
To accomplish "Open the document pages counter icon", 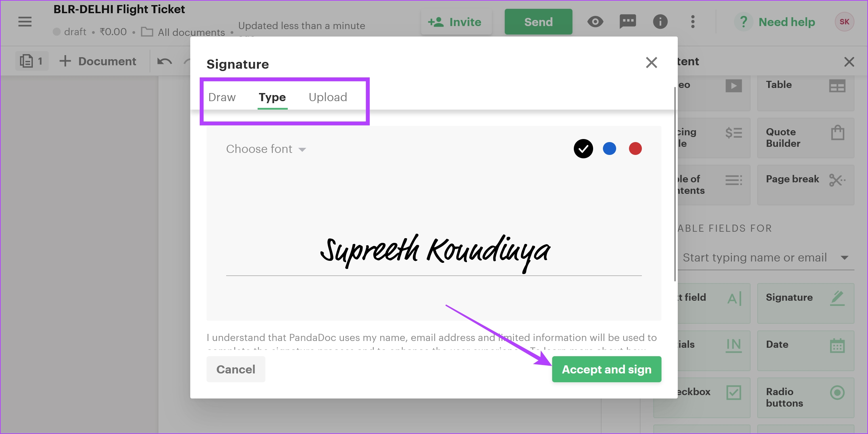I will [x=31, y=61].
